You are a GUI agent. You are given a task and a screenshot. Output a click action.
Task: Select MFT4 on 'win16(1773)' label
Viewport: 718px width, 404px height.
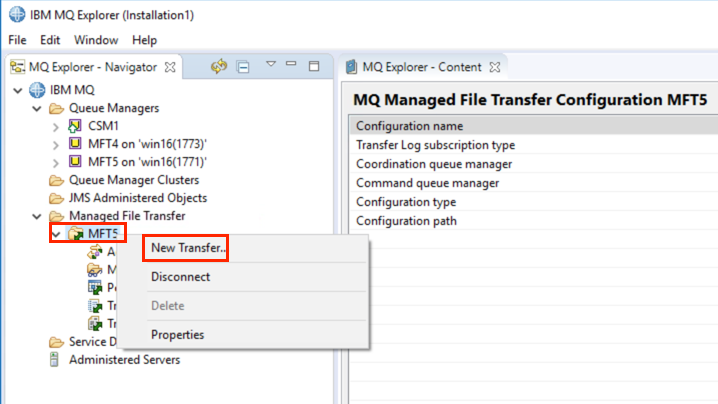coord(147,144)
